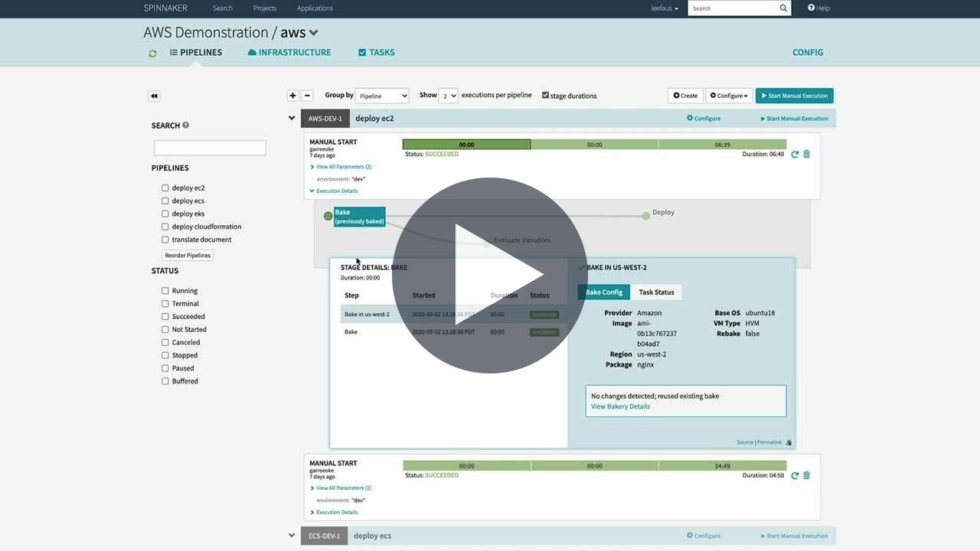The image size is (980, 551).
Task: Check the Canceled status filter
Action: pyautogui.click(x=165, y=343)
